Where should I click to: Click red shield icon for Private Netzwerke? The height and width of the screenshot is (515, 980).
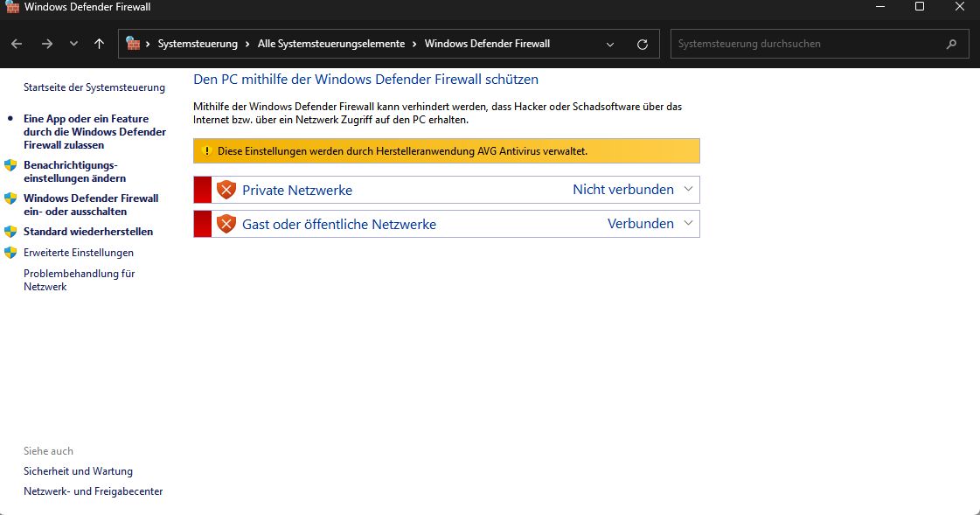click(x=226, y=190)
